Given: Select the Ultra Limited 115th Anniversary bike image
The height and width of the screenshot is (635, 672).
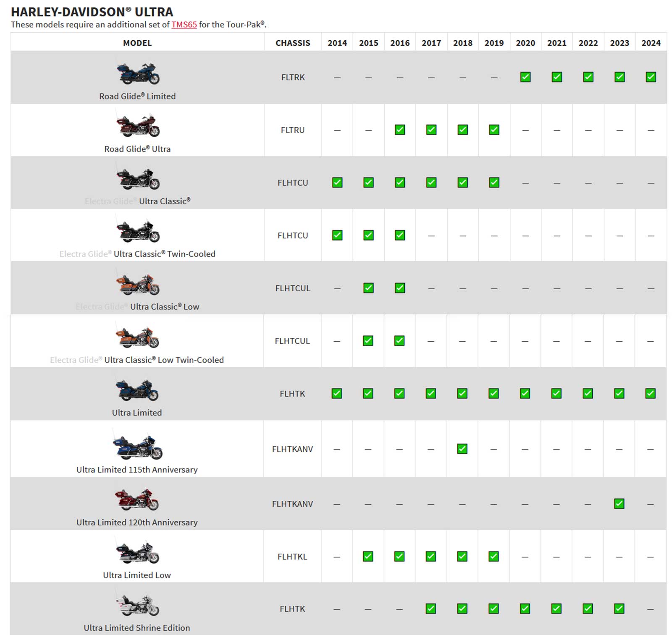Looking at the screenshot, I should tap(137, 447).
